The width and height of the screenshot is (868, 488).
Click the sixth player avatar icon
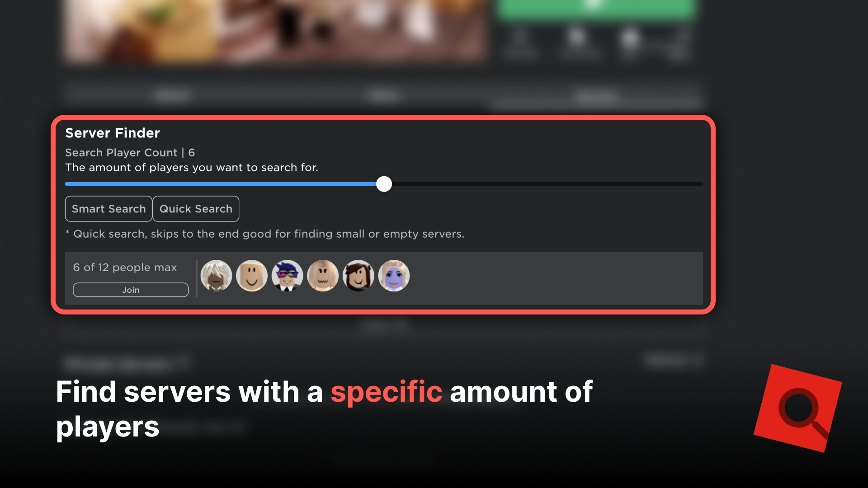tap(393, 276)
